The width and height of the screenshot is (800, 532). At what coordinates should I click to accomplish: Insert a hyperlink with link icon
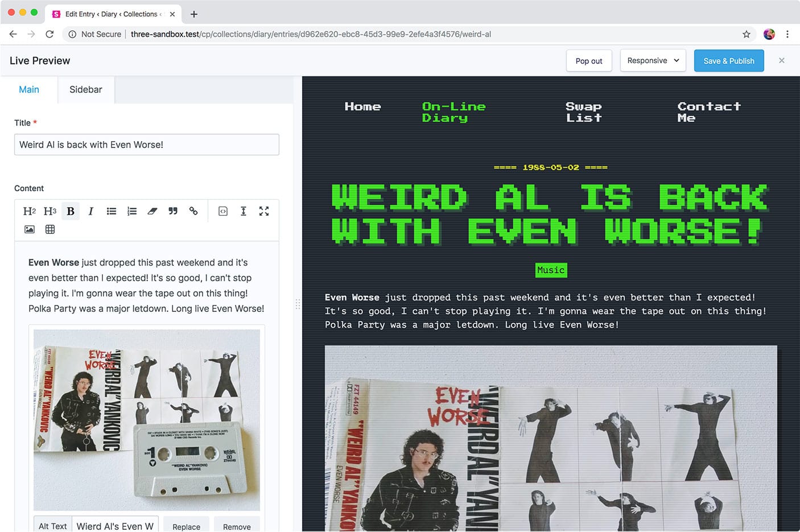(193, 211)
